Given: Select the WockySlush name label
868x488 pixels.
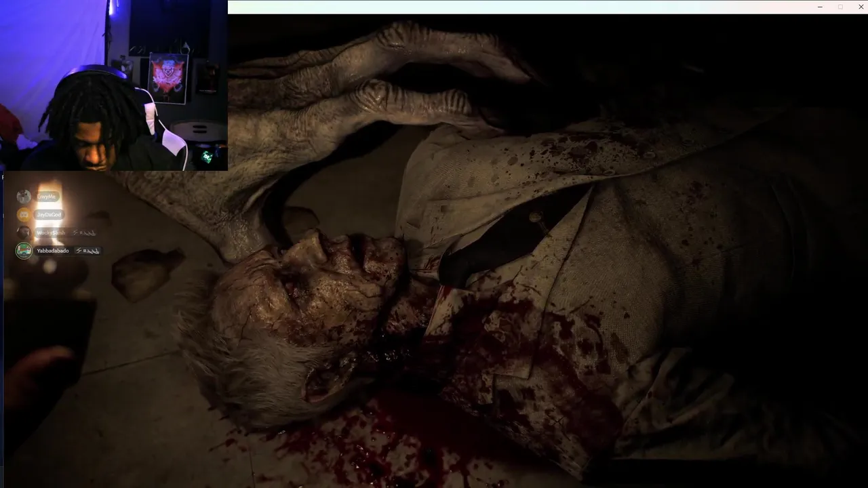Looking at the screenshot, I should point(51,232).
